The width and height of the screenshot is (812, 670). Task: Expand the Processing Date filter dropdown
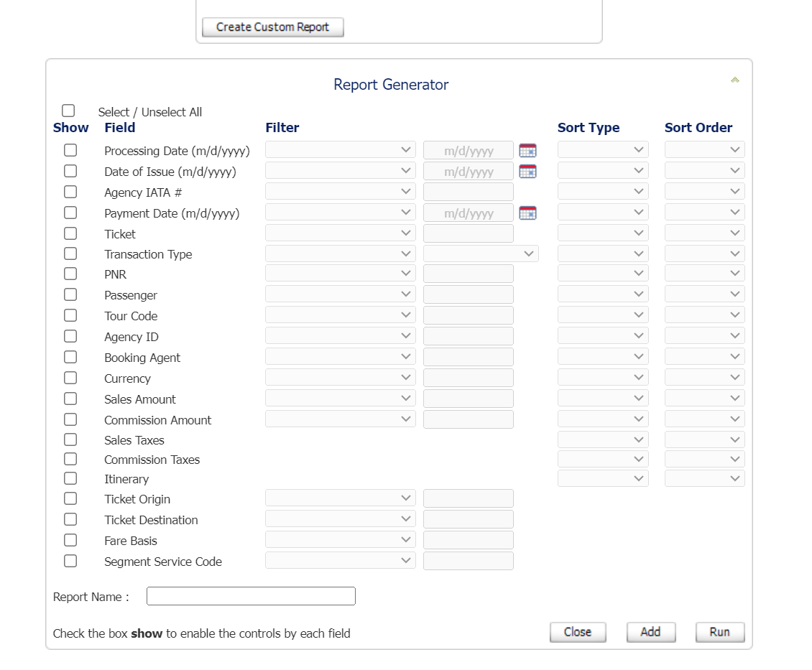340,150
